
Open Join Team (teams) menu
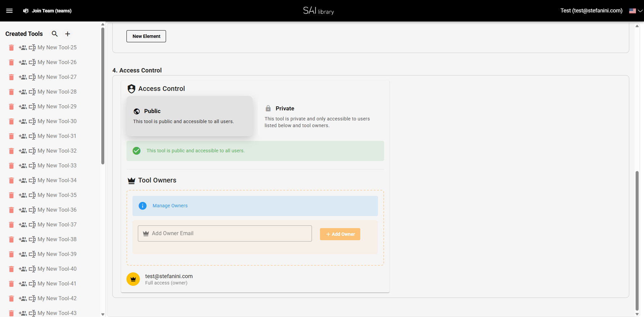pyautogui.click(x=51, y=11)
